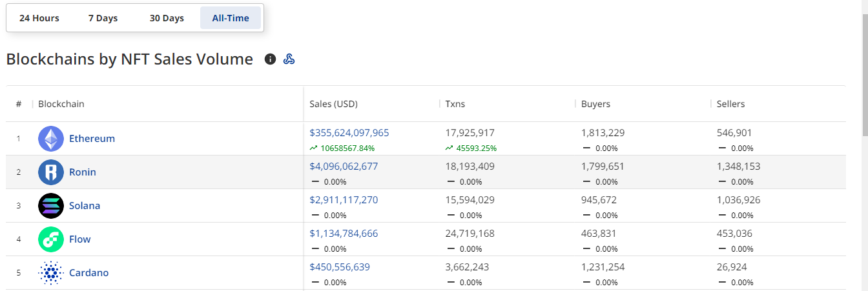Open the Ronin blockchain link
This screenshot has width=868, height=291.
[83, 172]
